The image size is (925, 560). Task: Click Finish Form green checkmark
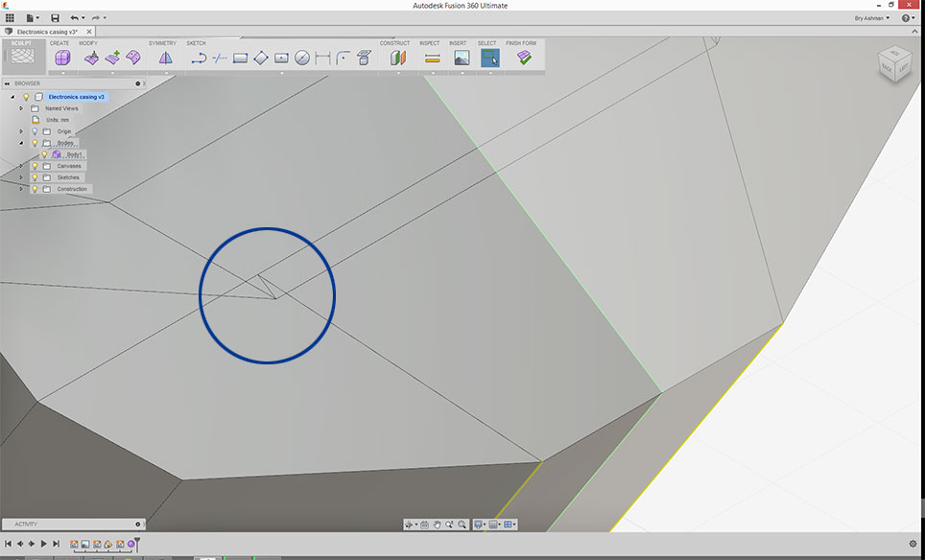[524, 58]
